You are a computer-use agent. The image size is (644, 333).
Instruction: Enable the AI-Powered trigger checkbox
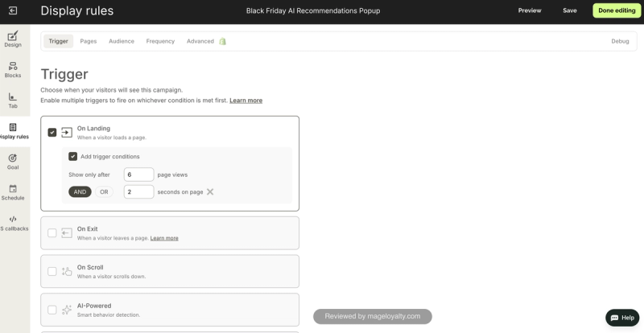(x=52, y=310)
